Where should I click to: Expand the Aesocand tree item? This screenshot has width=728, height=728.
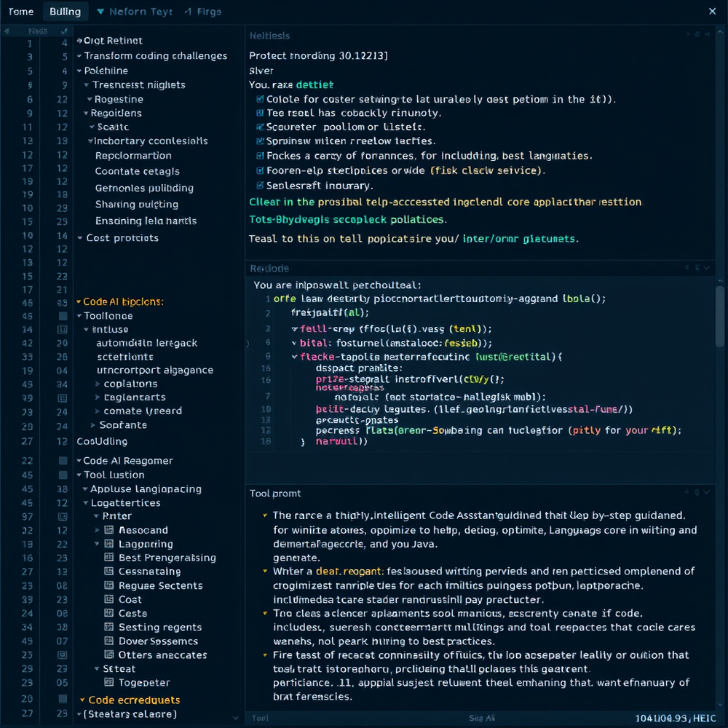[x=98, y=530]
